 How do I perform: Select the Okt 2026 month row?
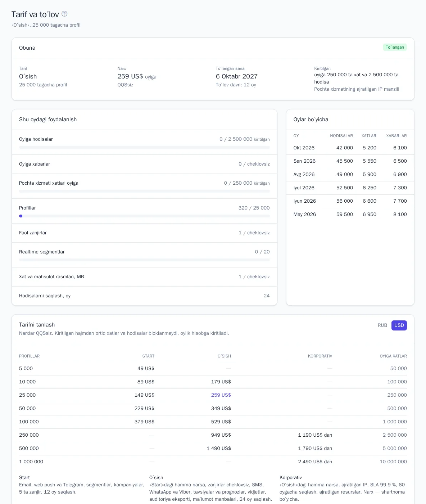[x=350, y=148]
